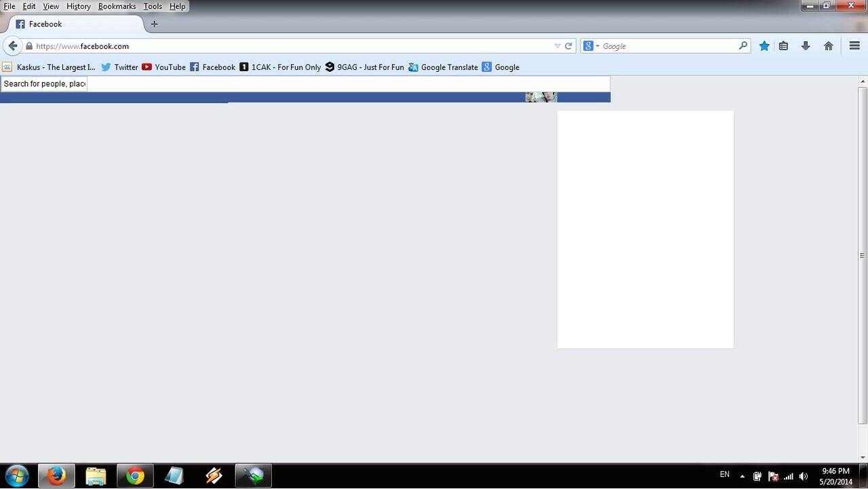
Task: Open the View menu
Action: 51,6
